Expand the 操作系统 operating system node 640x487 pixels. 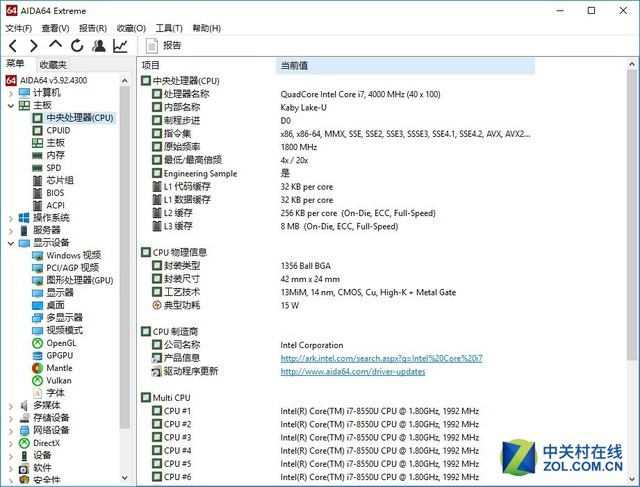point(11,217)
